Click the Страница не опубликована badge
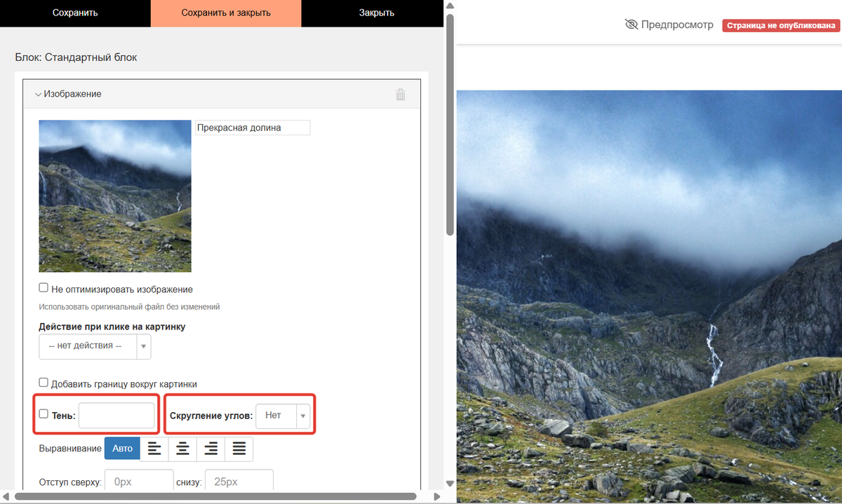Screen dimensions: 842x504 point(781,25)
